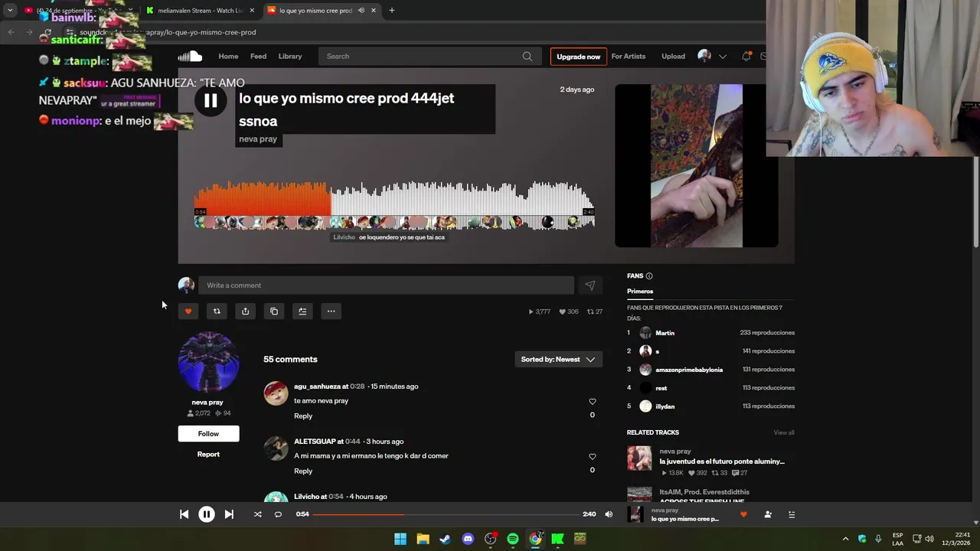
Task: Open fan Martin's profile
Action: point(665,334)
